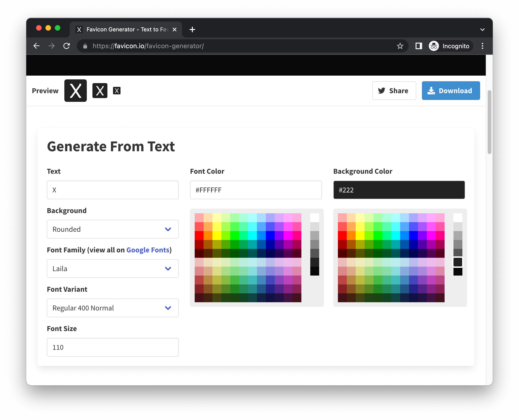Click the Share on Twitter button

click(x=394, y=91)
